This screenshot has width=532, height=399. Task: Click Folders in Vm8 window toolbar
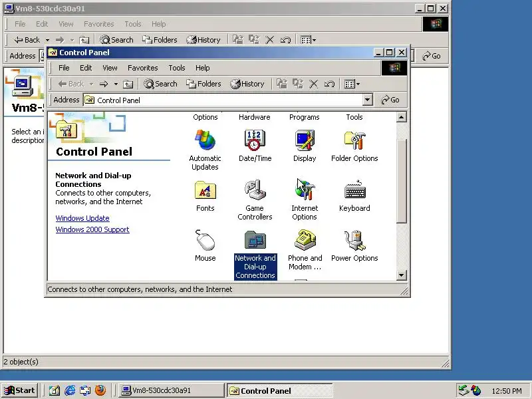coord(160,40)
